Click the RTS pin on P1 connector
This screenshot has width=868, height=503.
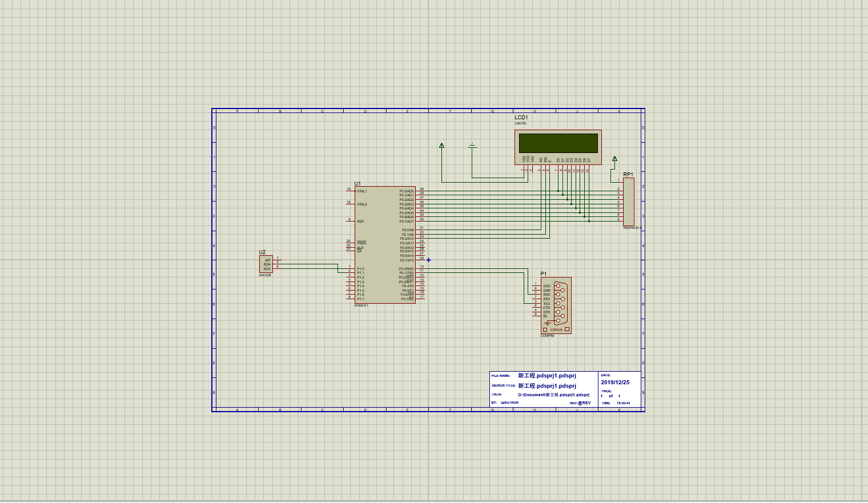click(546, 299)
